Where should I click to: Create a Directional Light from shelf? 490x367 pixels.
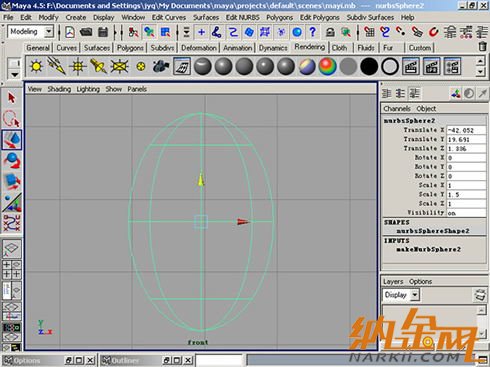click(x=57, y=66)
